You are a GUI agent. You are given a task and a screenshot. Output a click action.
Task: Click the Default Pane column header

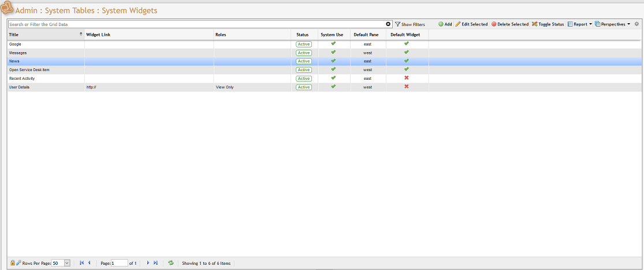click(366, 35)
